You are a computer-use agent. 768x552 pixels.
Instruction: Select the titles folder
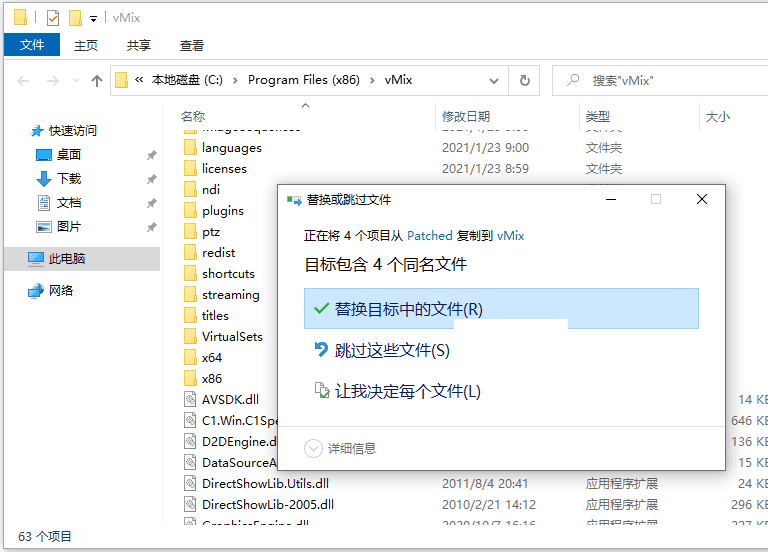coord(215,315)
